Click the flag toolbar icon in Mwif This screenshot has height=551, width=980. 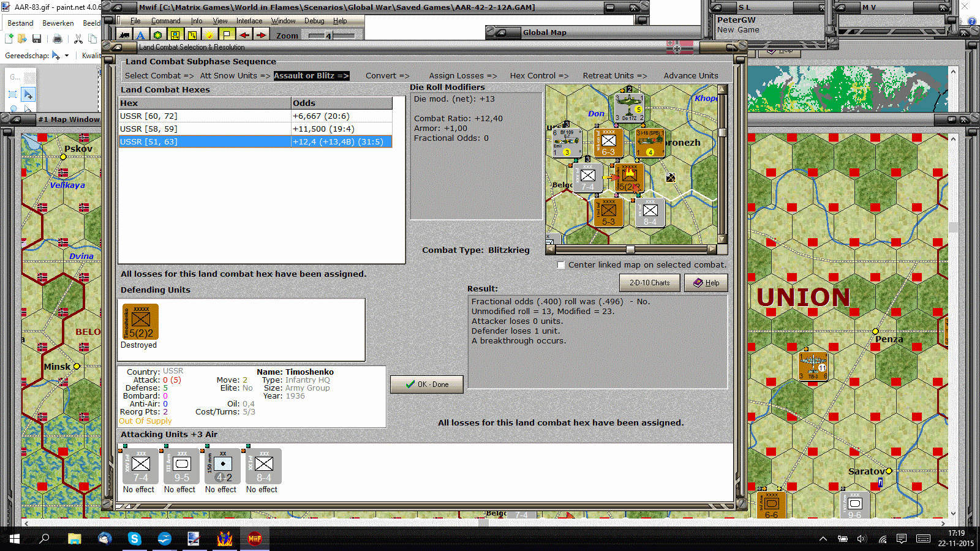pyautogui.click(x=227, y=35)
